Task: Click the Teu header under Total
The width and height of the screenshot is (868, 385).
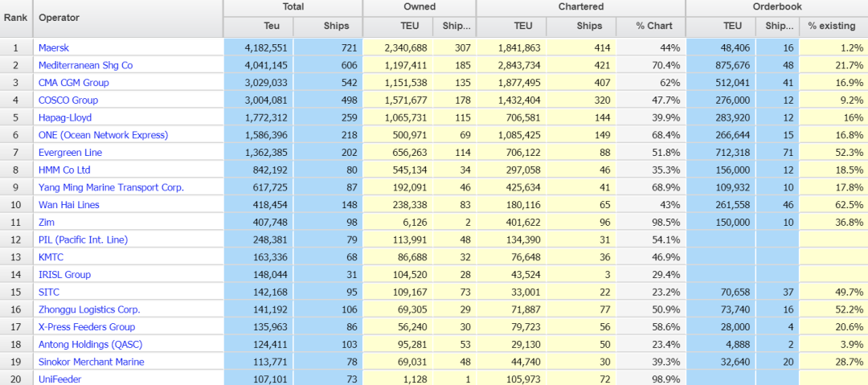Action: coord(272,26)
